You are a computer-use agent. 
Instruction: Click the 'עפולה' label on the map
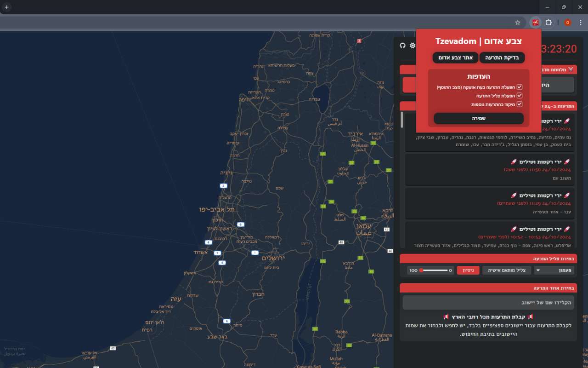click(x=283, y=128)
